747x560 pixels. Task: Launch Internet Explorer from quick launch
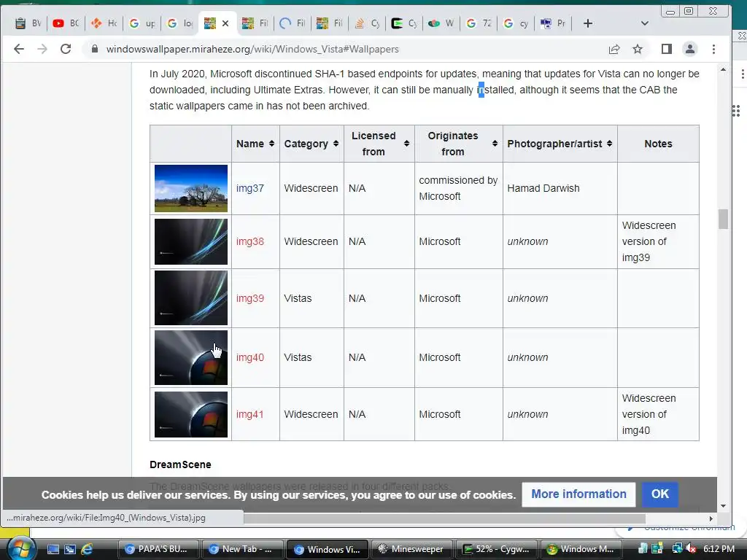click(x=88, y=550)
